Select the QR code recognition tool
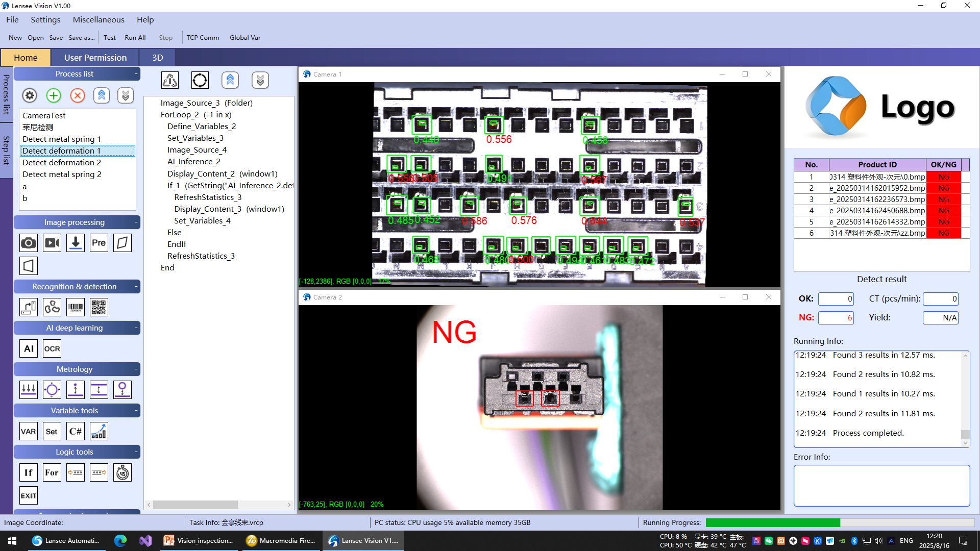 (x=99, y=307)
